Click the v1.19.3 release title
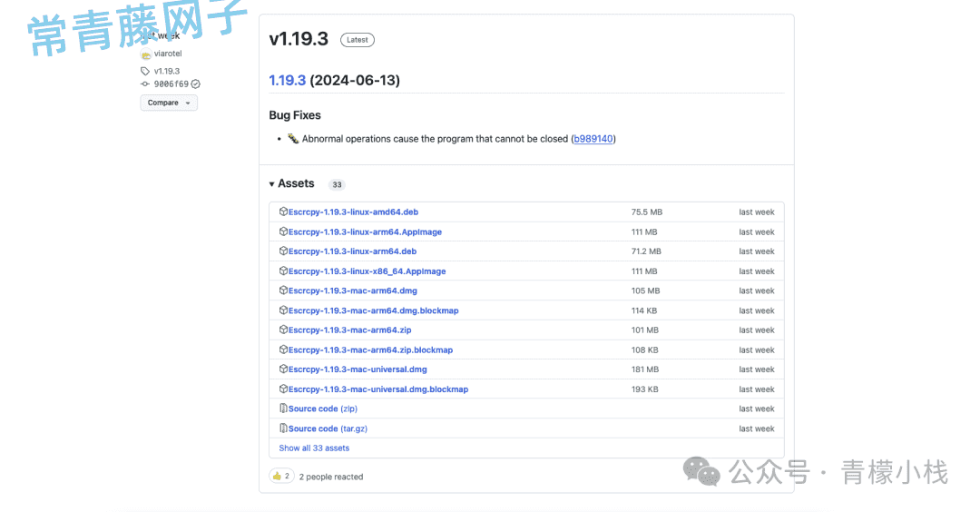The width and height of the screenshot is (980, 512). tap(299, 39)
